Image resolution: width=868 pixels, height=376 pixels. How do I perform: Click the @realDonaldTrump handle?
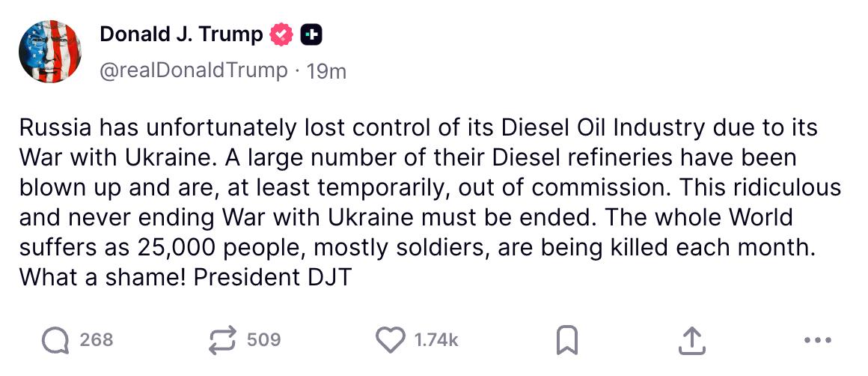194,71
